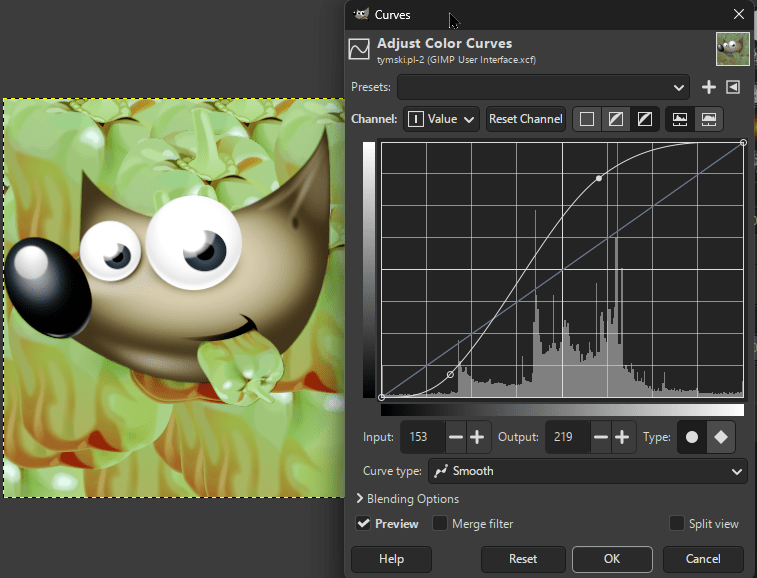Select the curve endpoint at top right corner
Image resolution: width=757 pixels, height=578 pixels.
(x=743, y=142)
